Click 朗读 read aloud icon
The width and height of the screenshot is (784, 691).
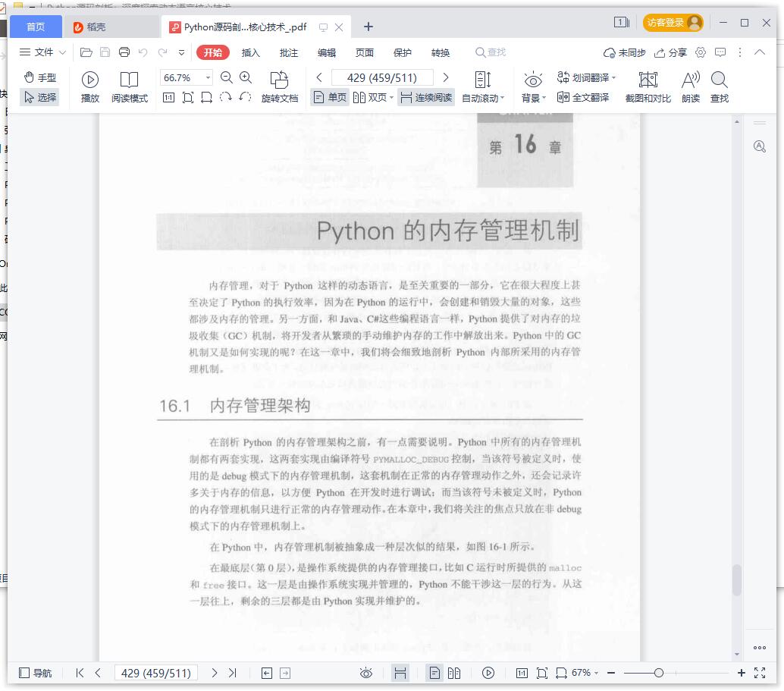[691, 87]
